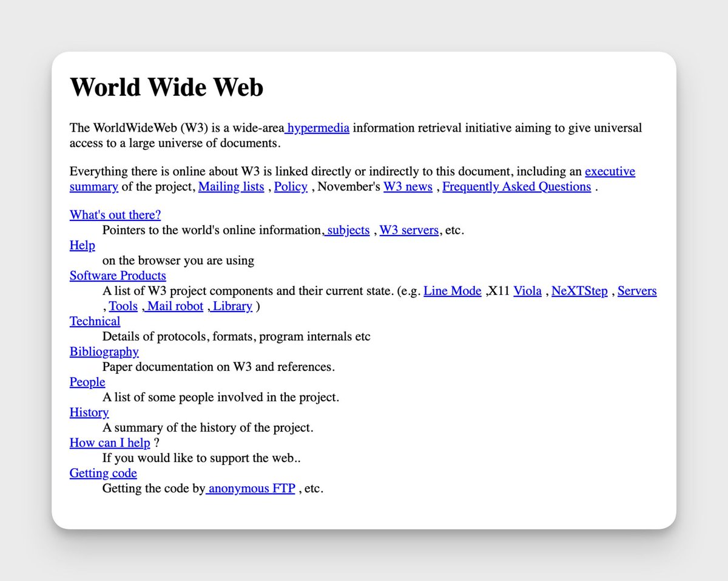Click the Policy link
Viewport: 728px width, 581px height.
pos(291,187)
